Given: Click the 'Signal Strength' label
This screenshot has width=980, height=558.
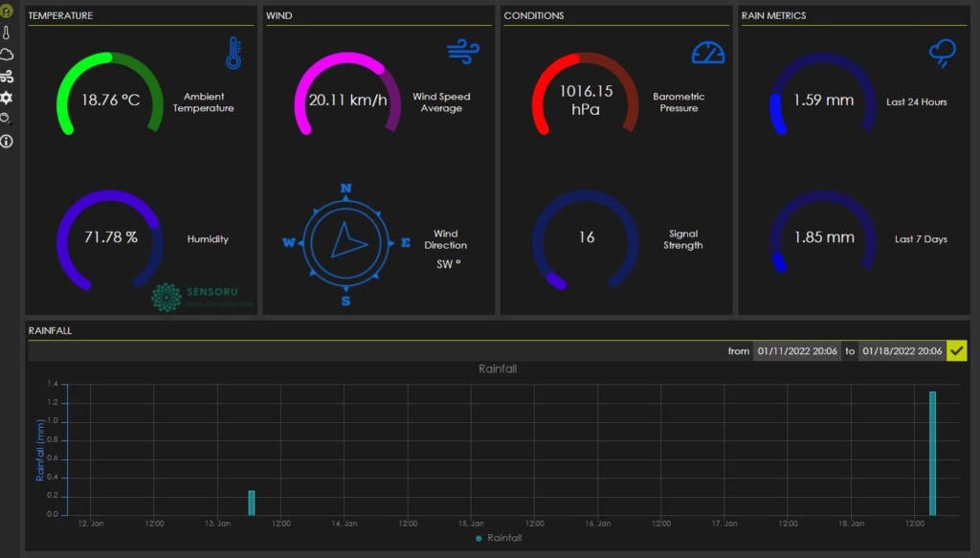Looking at the screenshot, I should (x=683, y=239).
